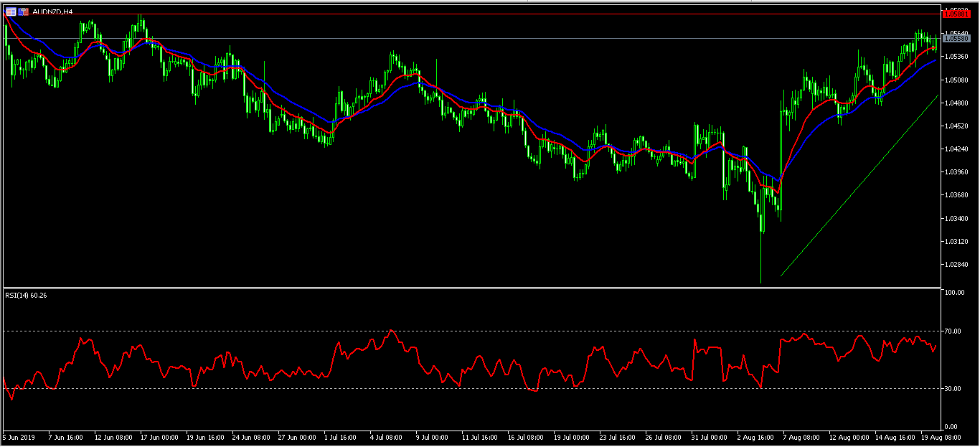Click the 4 Jul 08:00 time label

coord(387,436)
